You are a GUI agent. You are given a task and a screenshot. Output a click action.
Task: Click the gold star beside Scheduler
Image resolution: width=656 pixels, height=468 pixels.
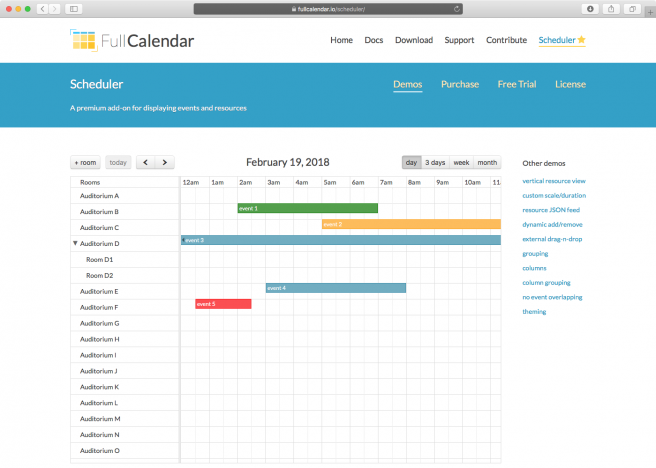pos(582,40)
